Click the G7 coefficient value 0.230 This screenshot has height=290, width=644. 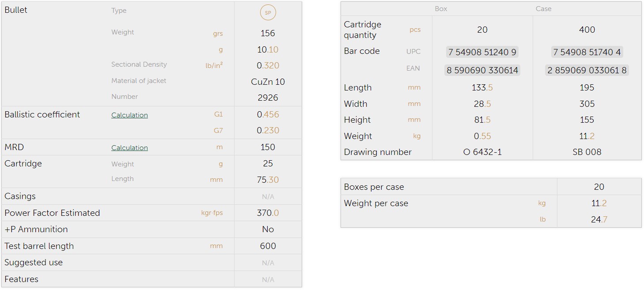pyautogui.click(x=268, y=131)
